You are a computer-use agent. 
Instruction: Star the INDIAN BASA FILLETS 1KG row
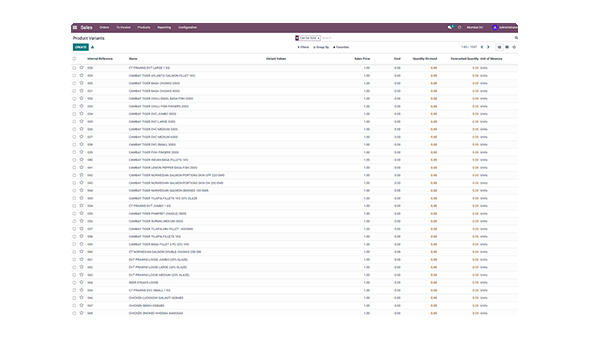(81, 159)
